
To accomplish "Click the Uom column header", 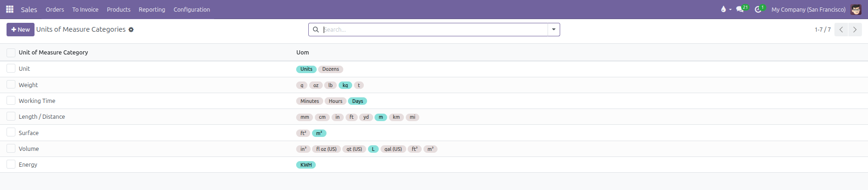I will 303,53.
